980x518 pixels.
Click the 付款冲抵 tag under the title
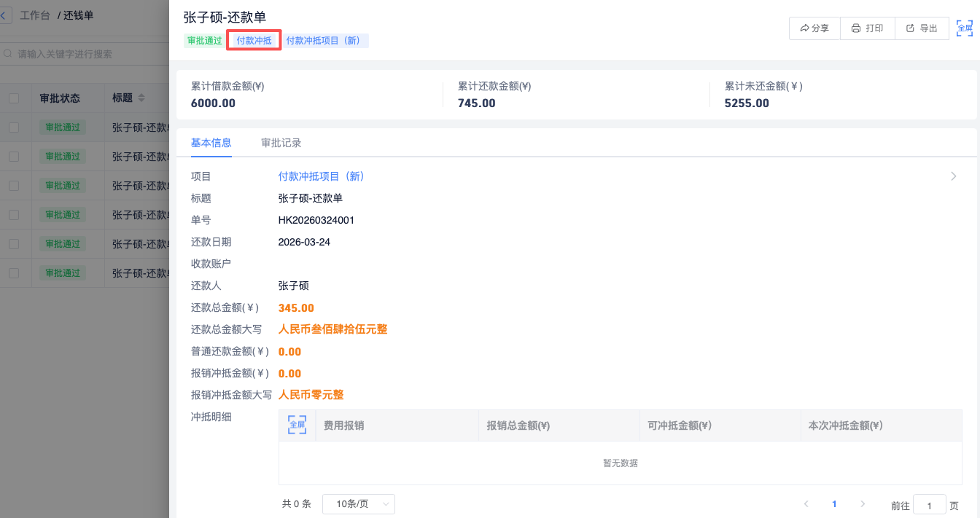coord(254,41)
